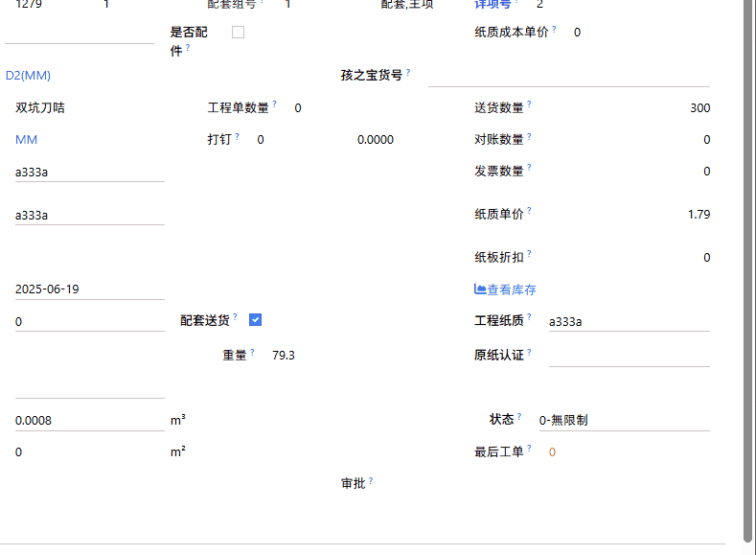756x555 pixels.
Task: Click the help mark beside 工程纸质
Action: [529, 316]
